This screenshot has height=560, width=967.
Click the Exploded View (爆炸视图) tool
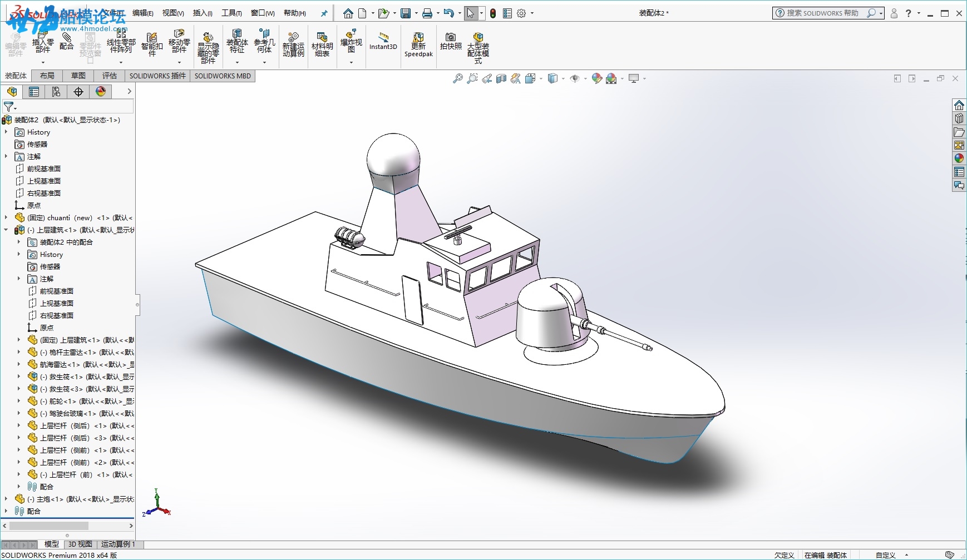coord(351,43)
